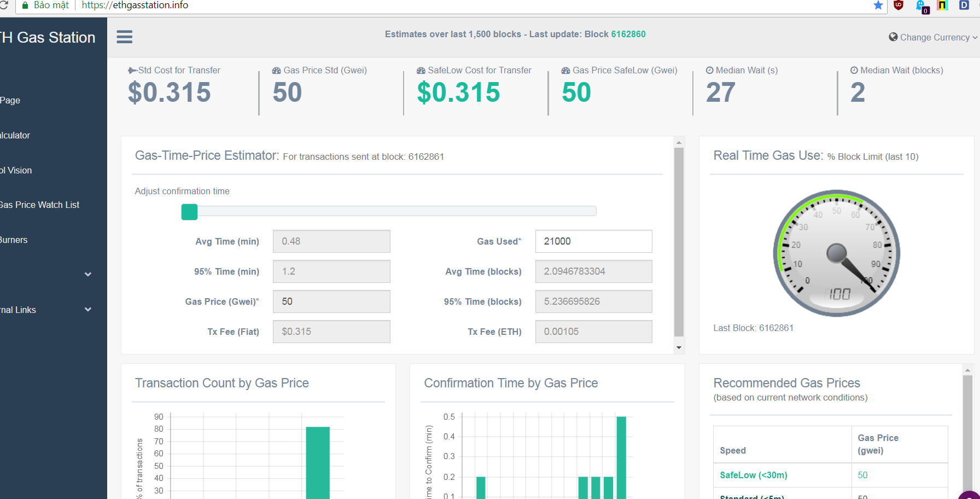Open the Burners sidebar item
This screenshot has height=499, width=980.
click(14, 240)
